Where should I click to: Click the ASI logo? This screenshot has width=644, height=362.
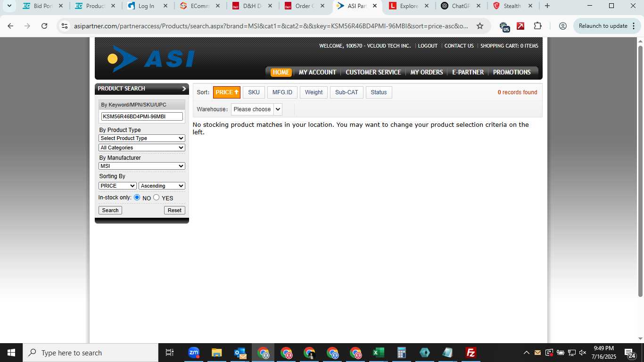(151, 59)
